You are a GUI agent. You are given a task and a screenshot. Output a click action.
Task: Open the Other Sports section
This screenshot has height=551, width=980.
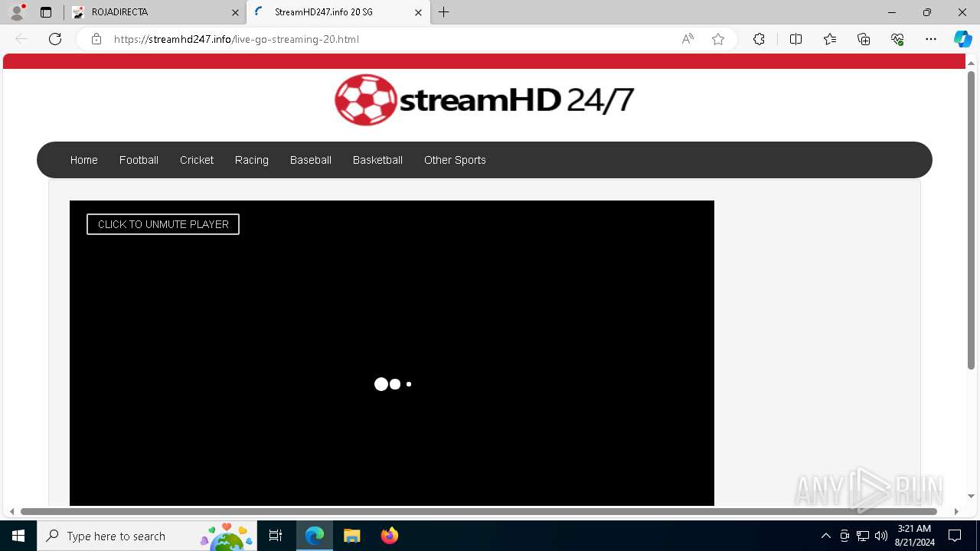(x=455, y=160)
